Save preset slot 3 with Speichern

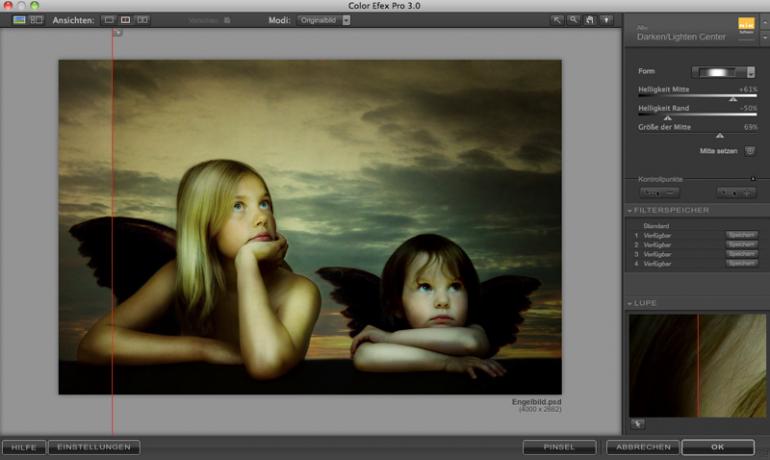[741, 254]
